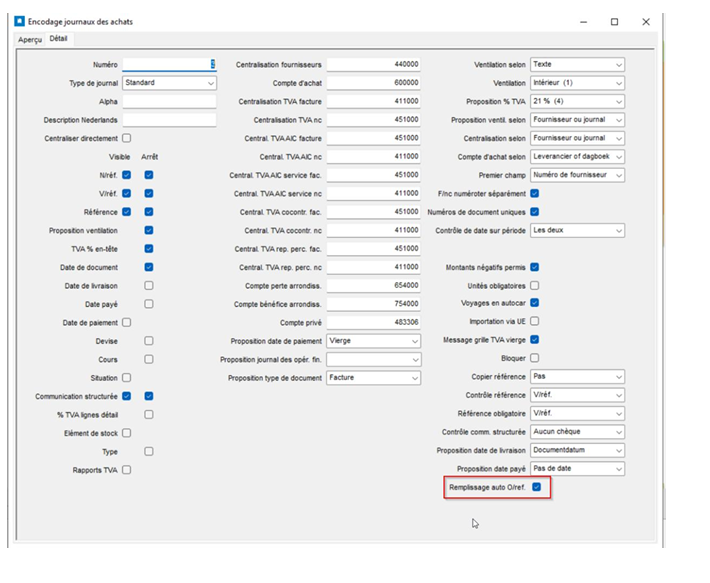
Task: Edit Compte d'achat value 600000
Action: (374, 83)
